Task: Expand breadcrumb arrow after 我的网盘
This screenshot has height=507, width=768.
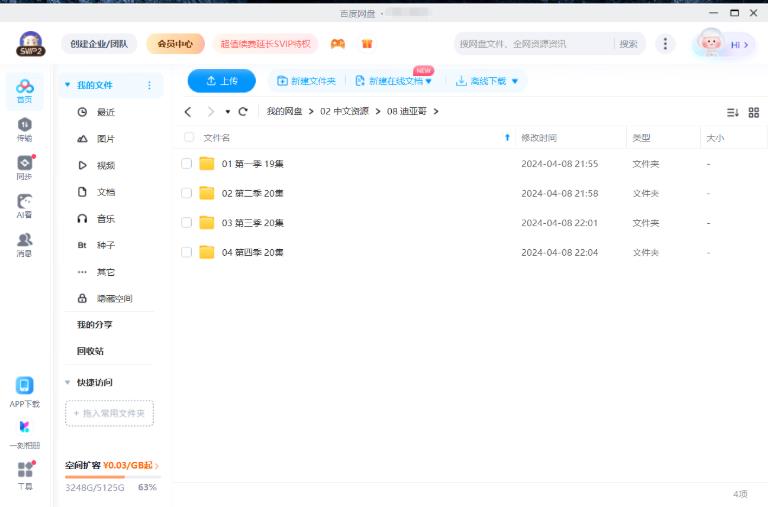Action: click(311, 112)
